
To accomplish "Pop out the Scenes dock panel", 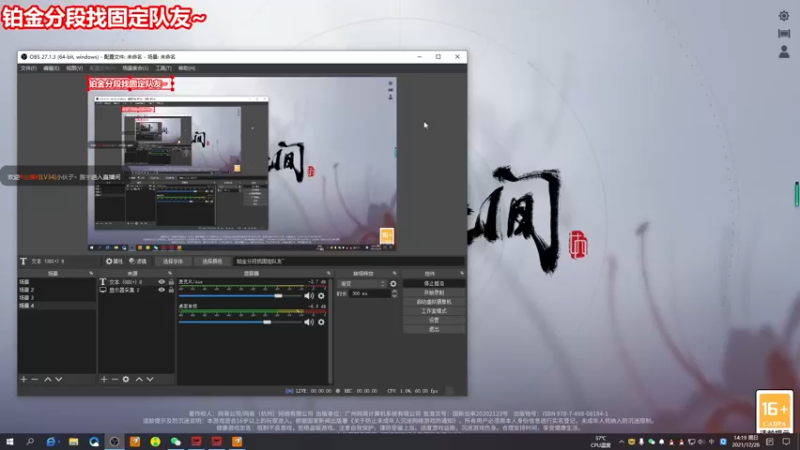I will [x=91, y=273].
